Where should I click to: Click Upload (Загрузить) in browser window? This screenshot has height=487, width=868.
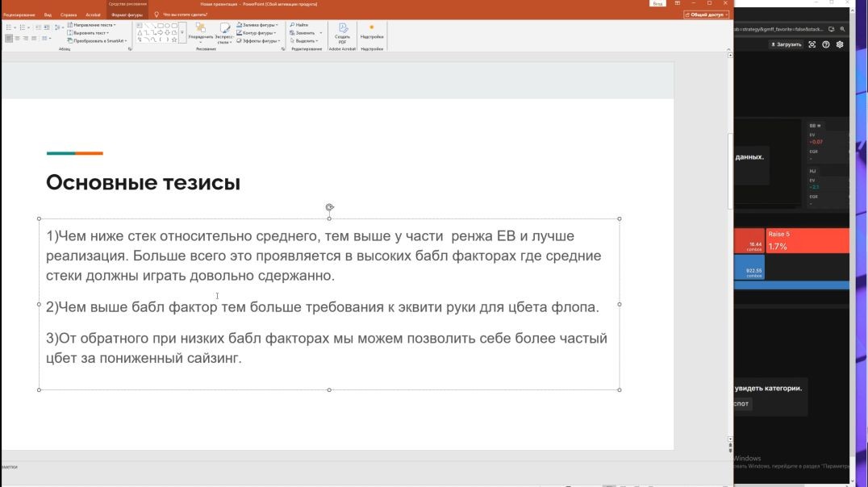coord(786,44)
